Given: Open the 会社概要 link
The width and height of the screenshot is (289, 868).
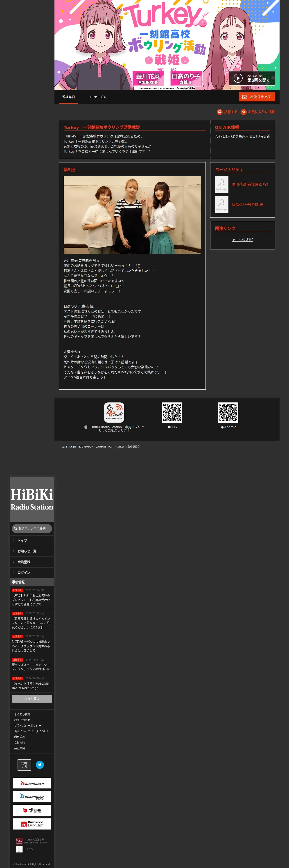Looking at the screenshot, I should [20, 748].
